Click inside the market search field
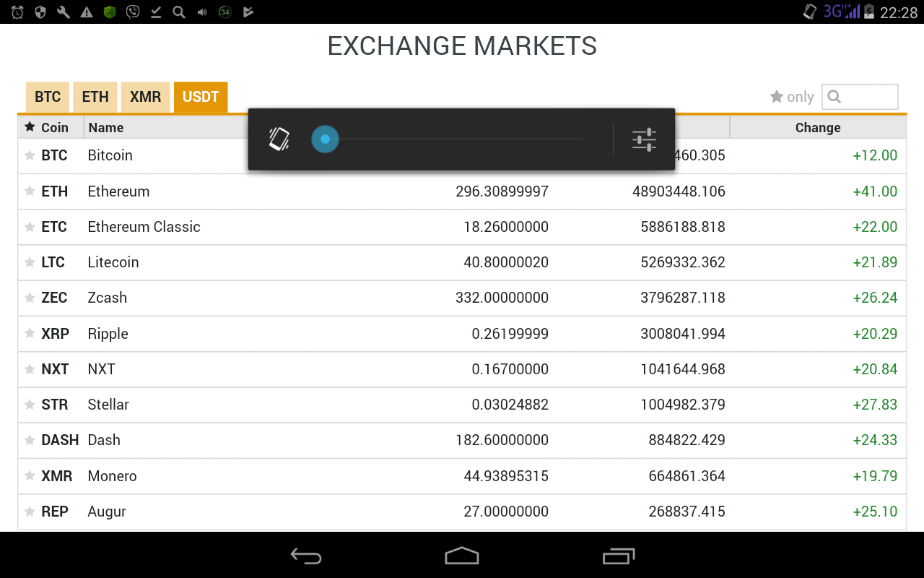This screenshot has width=924, height=578. 860,97
